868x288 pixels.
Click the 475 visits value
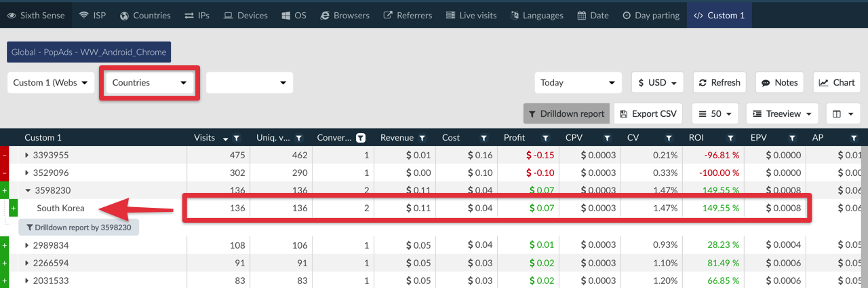(237, 155)
